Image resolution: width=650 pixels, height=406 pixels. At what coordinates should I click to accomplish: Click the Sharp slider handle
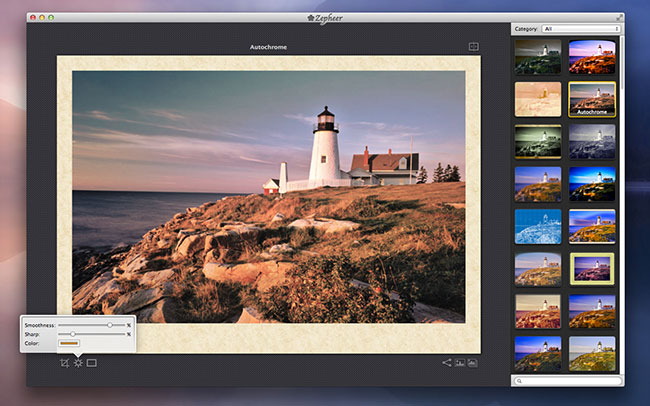(x=72, y=334)
